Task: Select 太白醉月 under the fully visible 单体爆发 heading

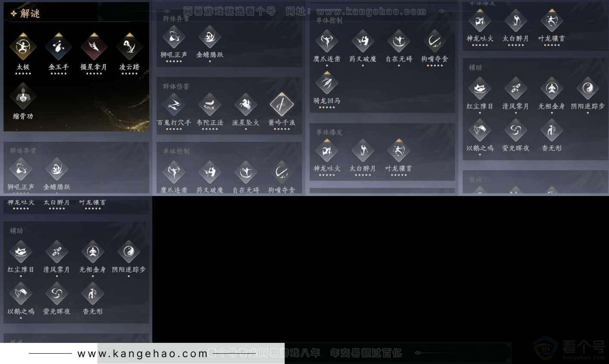Action: [363, 151]
